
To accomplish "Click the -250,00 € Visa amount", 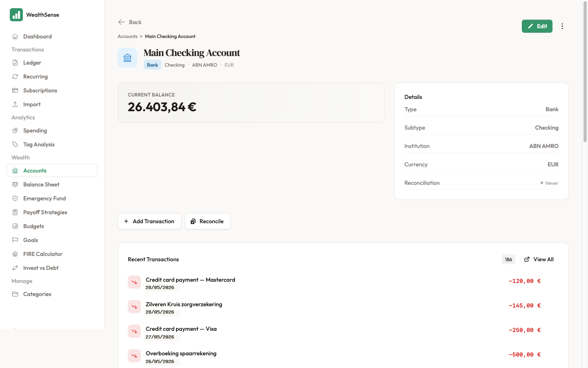I will pos(525,330).
